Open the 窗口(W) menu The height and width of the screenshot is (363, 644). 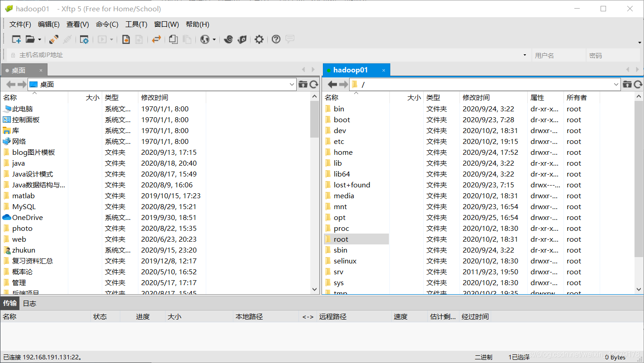point(166,24)
